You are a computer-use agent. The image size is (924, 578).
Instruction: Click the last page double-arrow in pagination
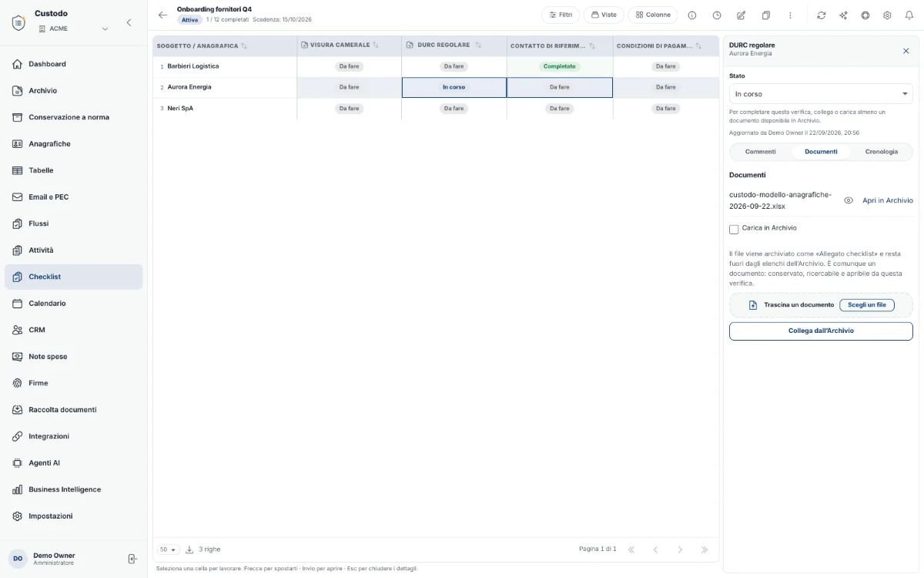pos(705,549)
